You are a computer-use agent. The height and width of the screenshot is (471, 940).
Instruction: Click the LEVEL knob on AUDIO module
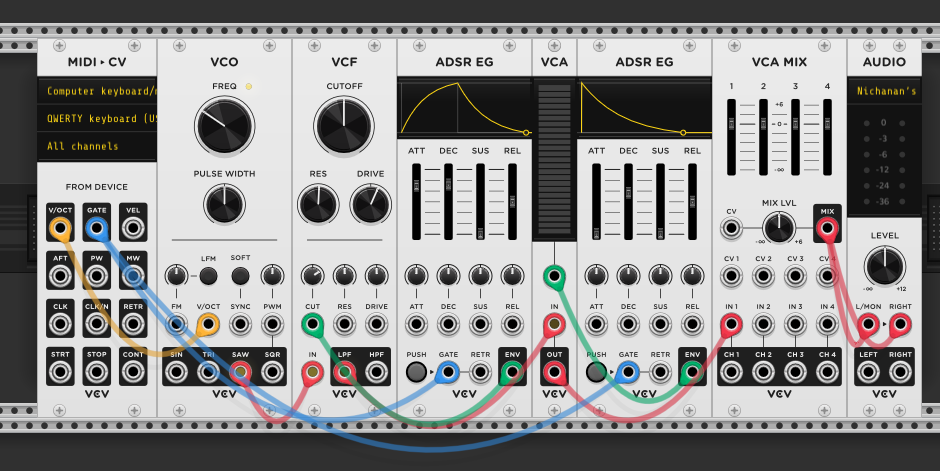pos(884,265)
